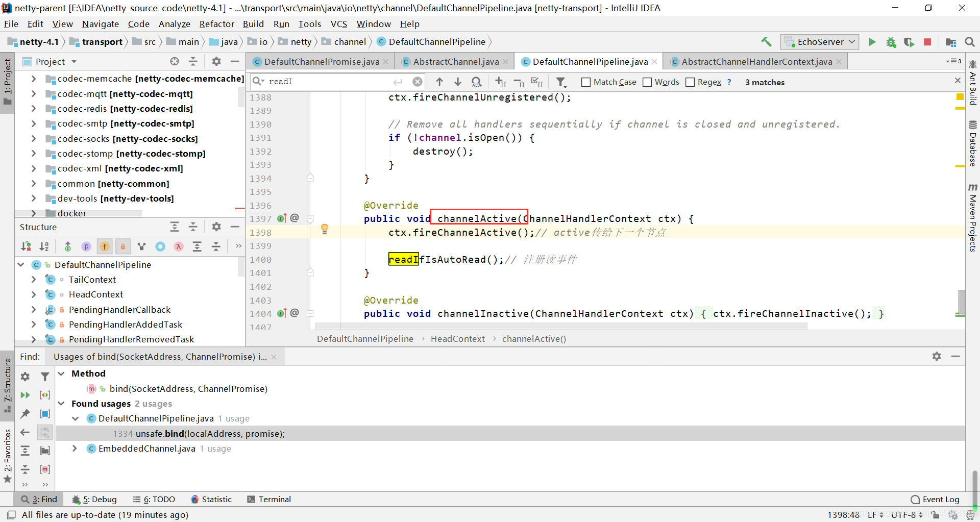
Task: Open Project panel settings gear
Action: pos(216,61)
